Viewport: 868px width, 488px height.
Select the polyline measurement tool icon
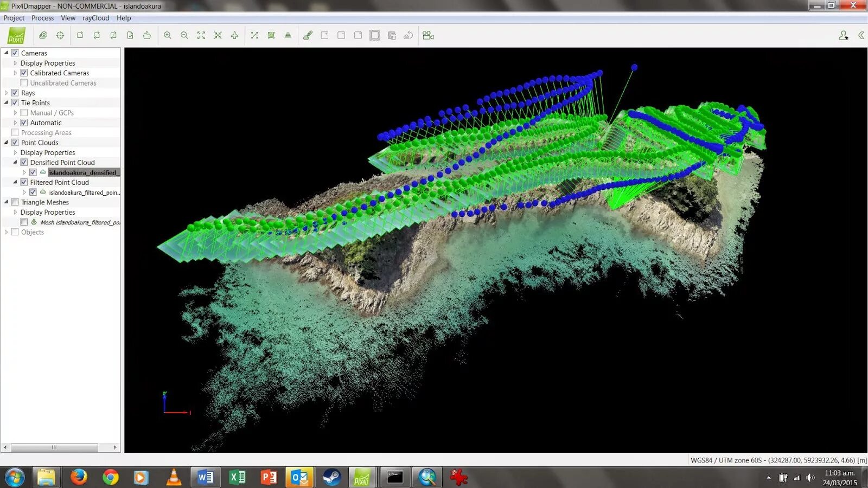(x=254, y=35)
